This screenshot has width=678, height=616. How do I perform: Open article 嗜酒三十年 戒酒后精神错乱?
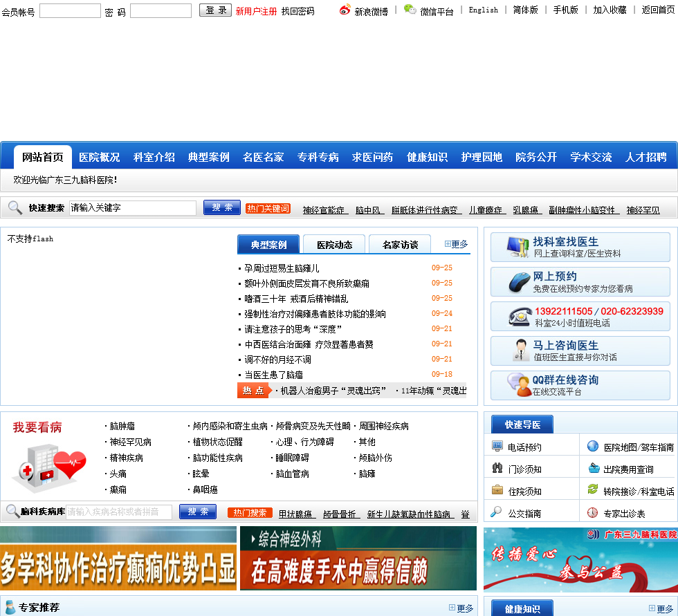296,299
